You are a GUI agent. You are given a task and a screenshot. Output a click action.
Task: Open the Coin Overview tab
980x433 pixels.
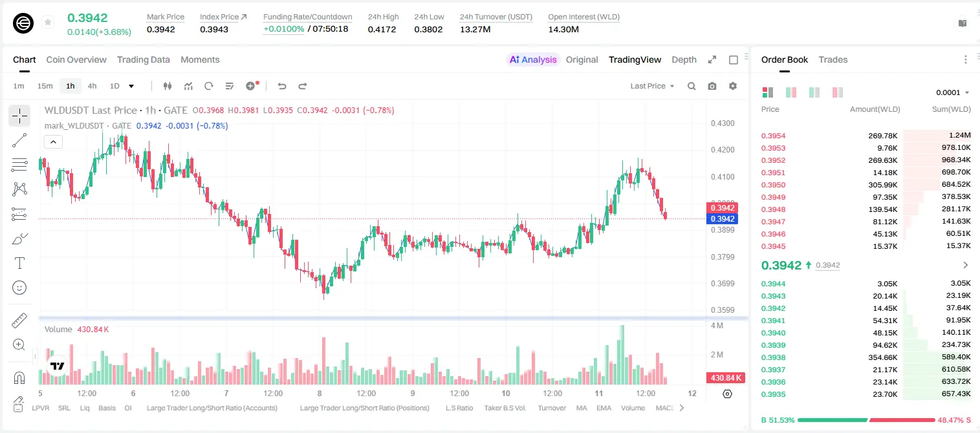click(x=76, y=59)
